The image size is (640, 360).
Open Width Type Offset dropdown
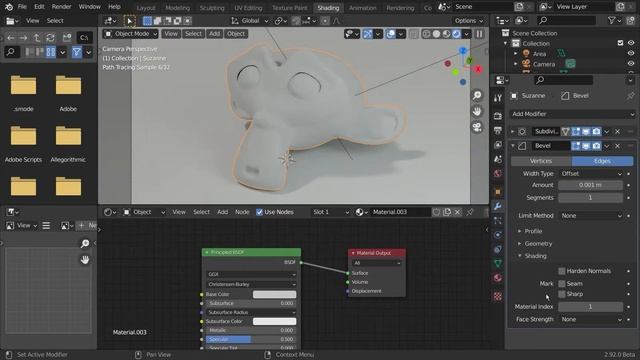591,173
